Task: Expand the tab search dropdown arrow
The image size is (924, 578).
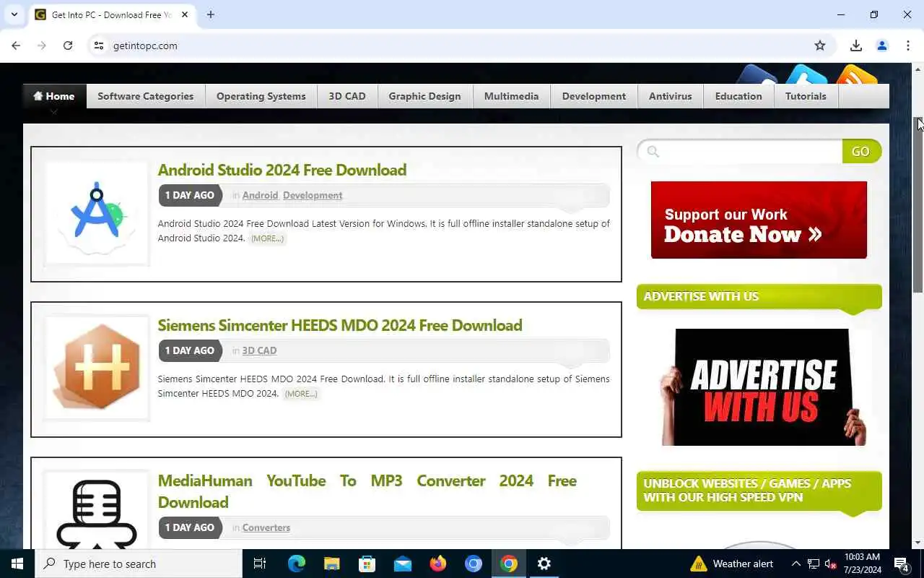Action: coord(14,14)
